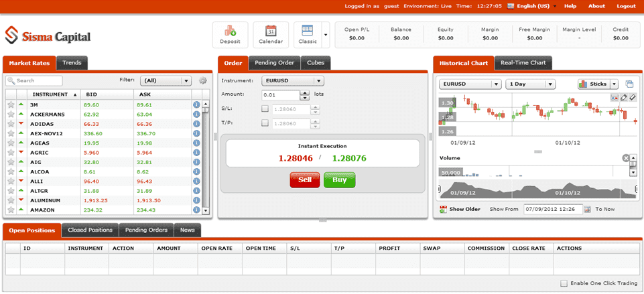
Task: Select the Classic layout icon
Action: [308, 35]
